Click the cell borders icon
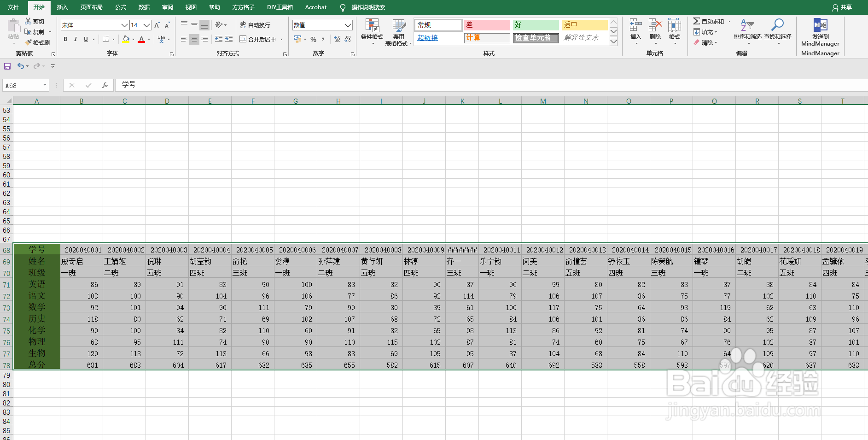This screenshot has width=868, height=440. click(105, 39)
